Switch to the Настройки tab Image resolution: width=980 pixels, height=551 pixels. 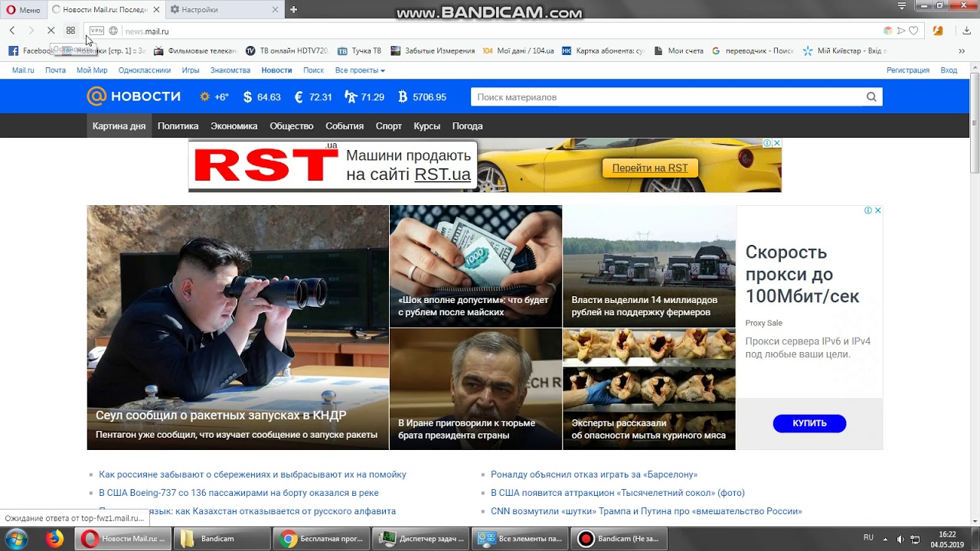click(222, 10)
